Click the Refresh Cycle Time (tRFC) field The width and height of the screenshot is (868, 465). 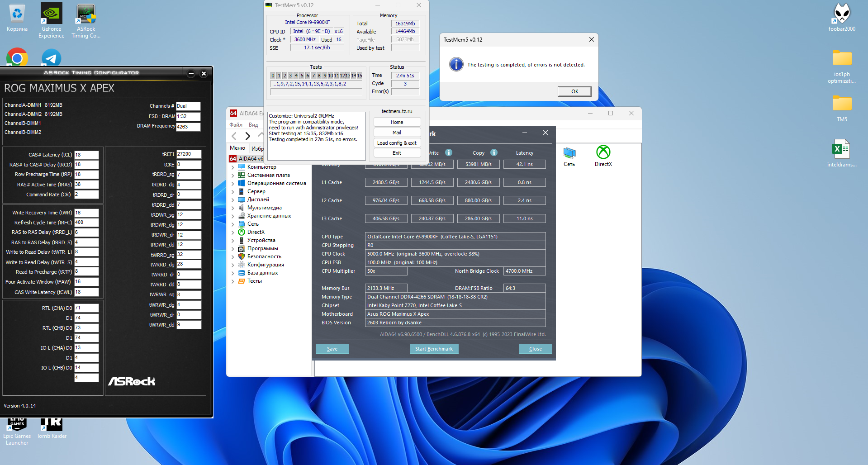point(86,222)
